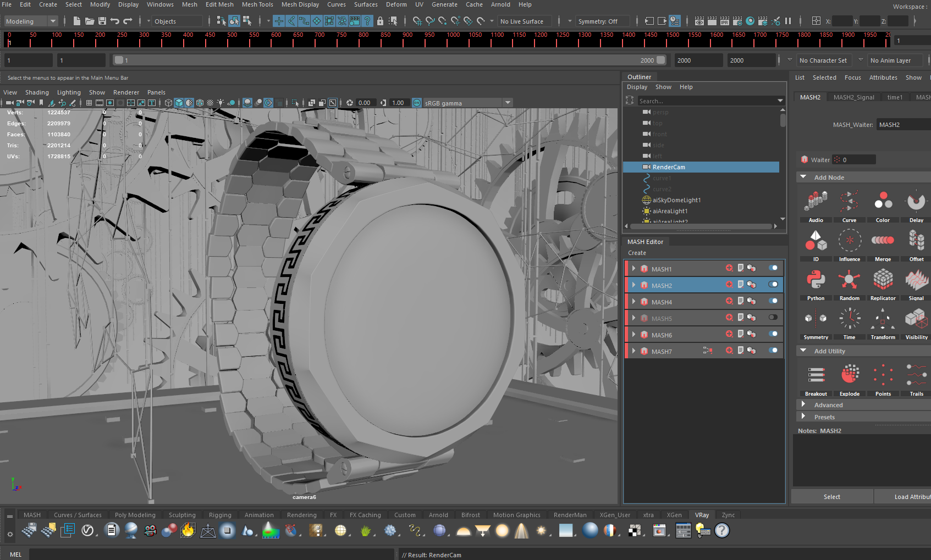Expand the Advanced section

pos(803,404)
